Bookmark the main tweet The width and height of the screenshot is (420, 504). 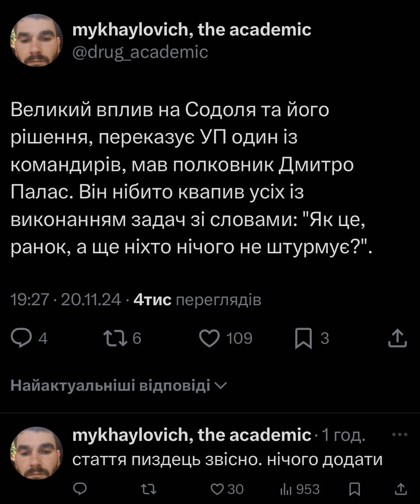tap(304, 339)
